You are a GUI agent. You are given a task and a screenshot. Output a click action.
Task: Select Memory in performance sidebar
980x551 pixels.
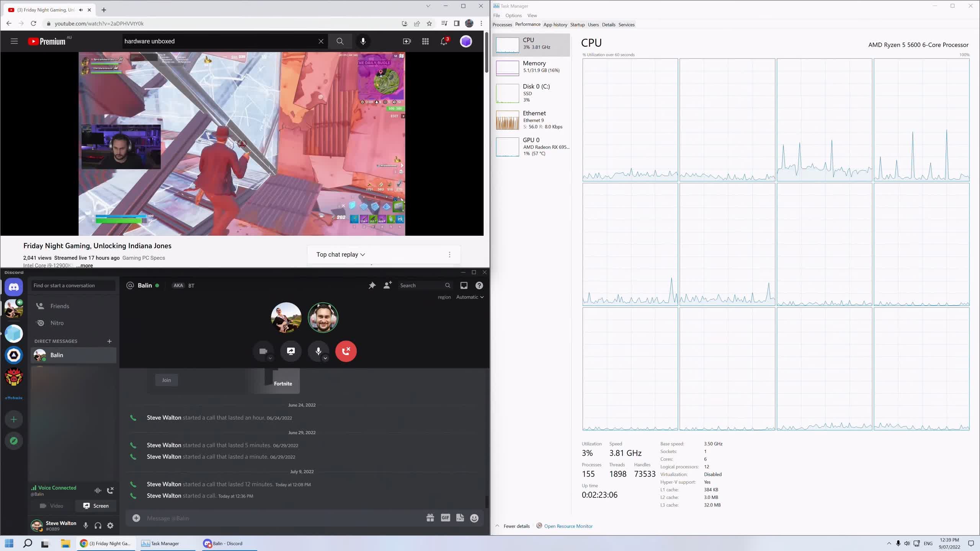click(531, 68)
